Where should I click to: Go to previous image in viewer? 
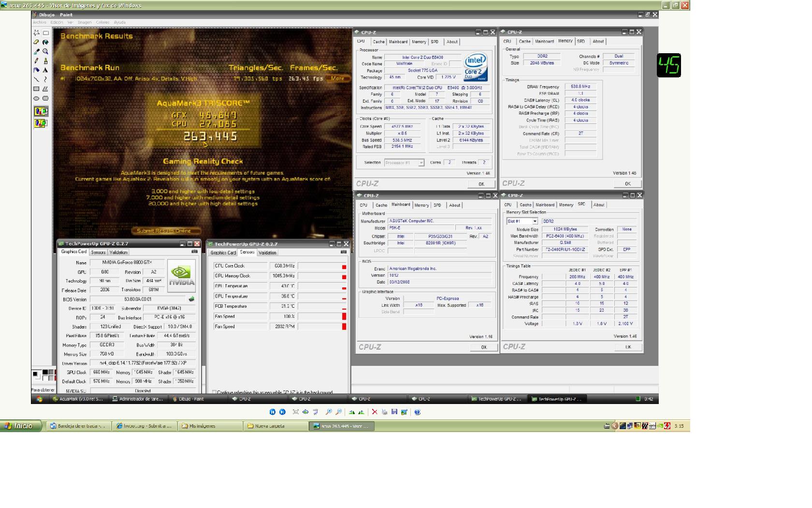click(273, 412)
